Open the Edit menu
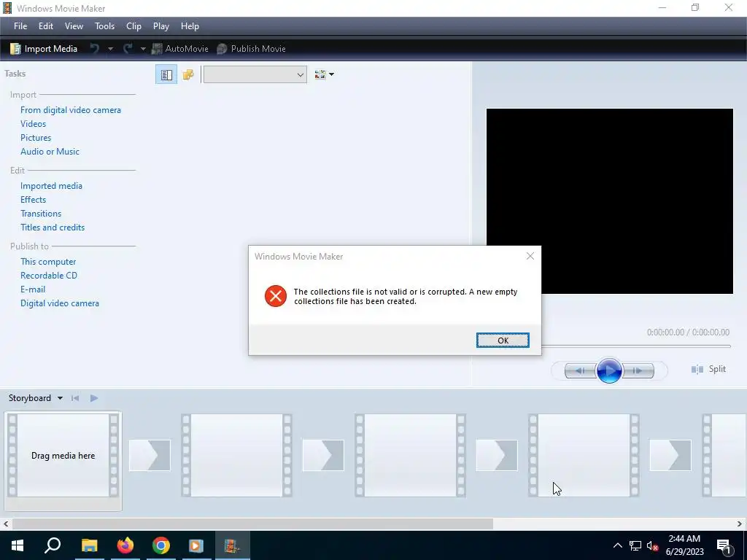747x560 pixels. [46, 26]
